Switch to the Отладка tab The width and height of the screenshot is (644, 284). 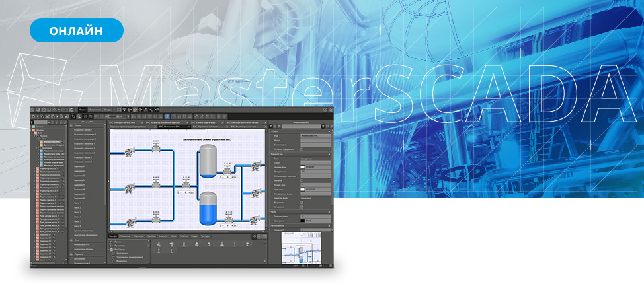coord(107,110)
